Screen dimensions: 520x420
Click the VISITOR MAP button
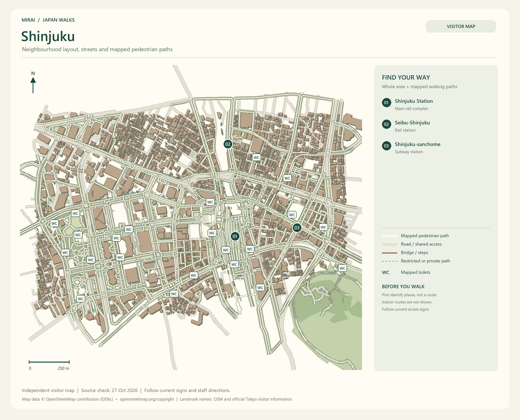pyautogui.click(x=461, y=26)
